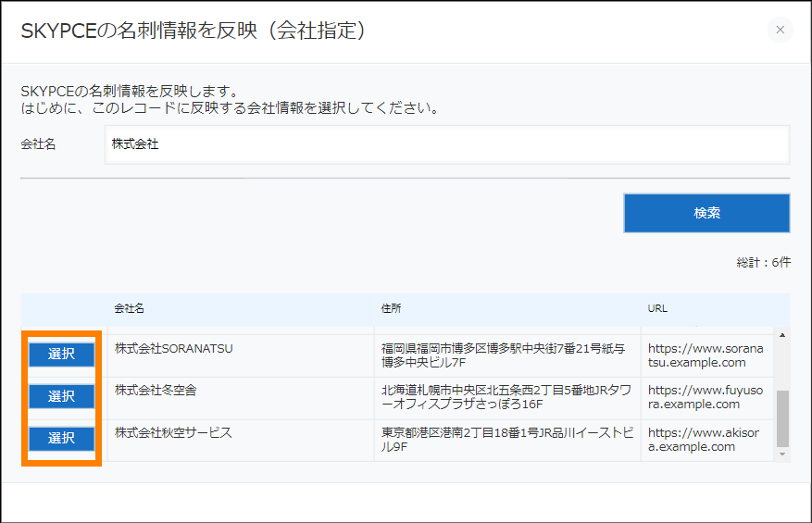Click the 住所 column header
Screen dimensions: 812x523
tap(391, 308)
